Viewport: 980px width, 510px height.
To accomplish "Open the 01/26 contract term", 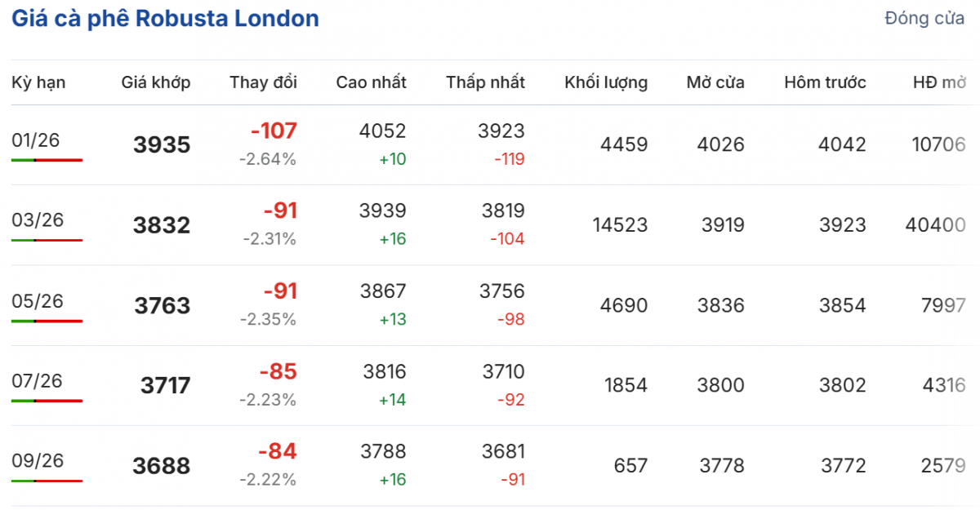I will pyautogui.click(x=37, y=140).
